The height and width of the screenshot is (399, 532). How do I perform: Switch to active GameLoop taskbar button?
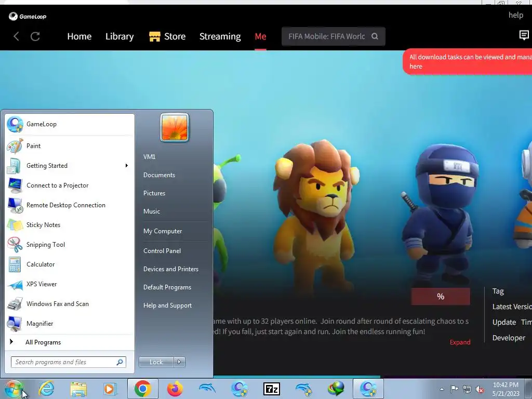[368, 389]
